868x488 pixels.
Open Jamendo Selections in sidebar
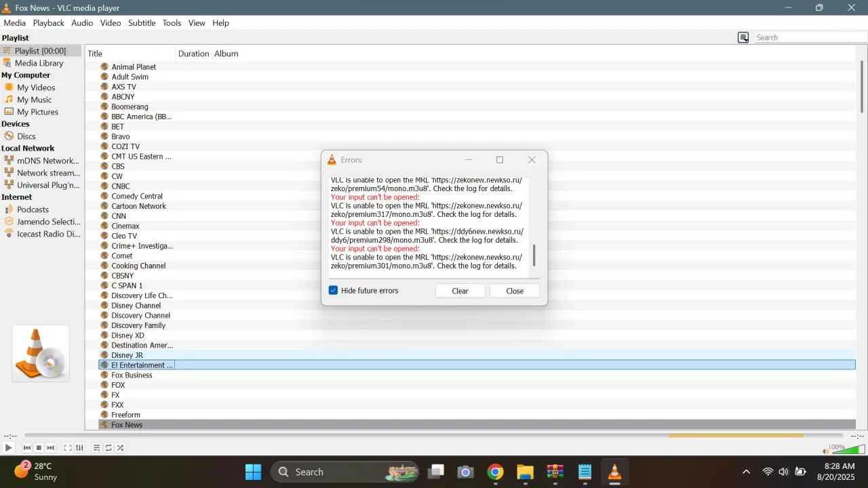tap(41, 222)
